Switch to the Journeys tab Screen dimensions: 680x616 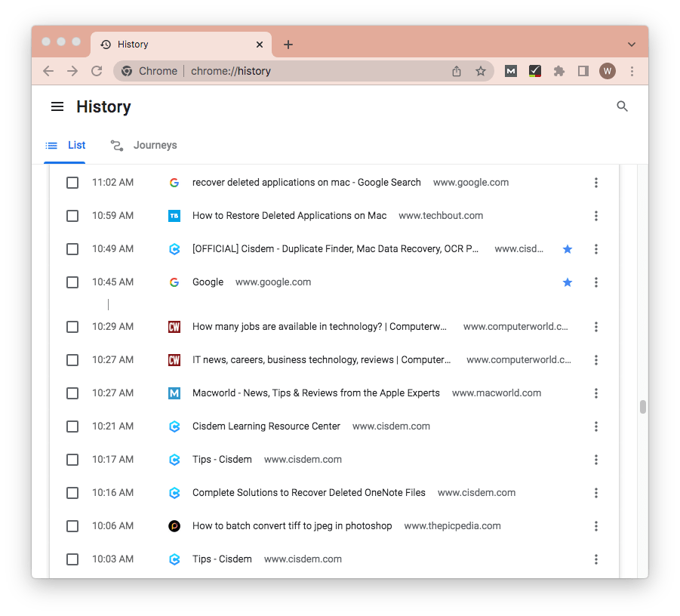tap(143, 146)
